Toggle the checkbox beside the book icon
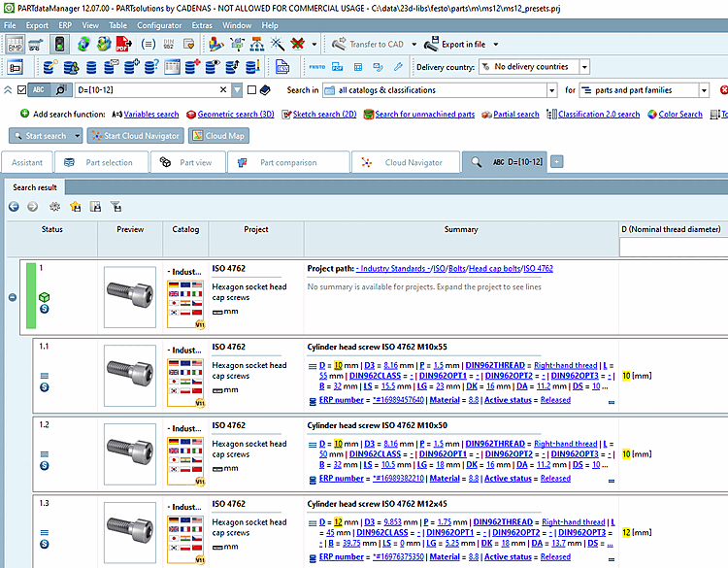 (251, 90)
